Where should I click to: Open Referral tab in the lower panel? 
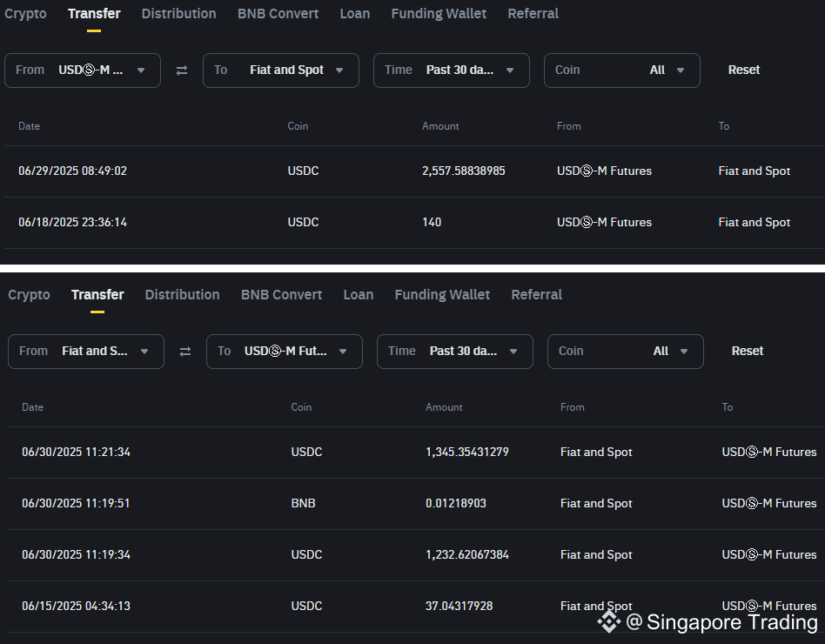pos(537,295)
